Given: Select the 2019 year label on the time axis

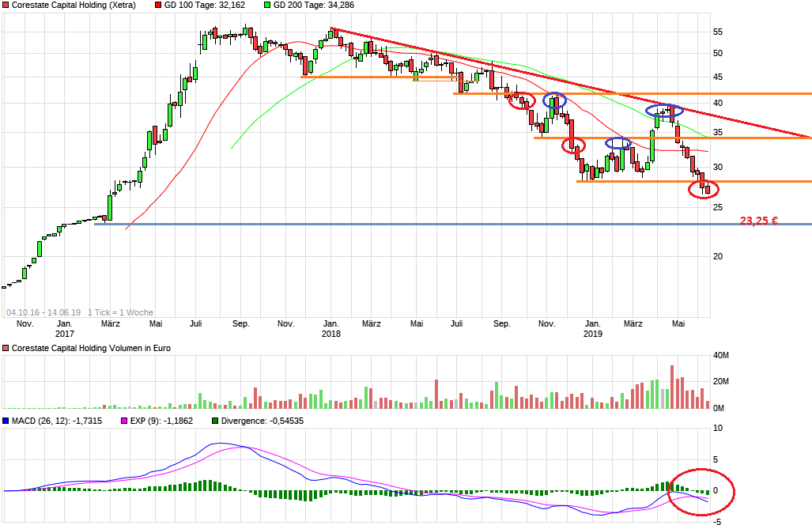Looking at the screenshot, I should [593, 334].
